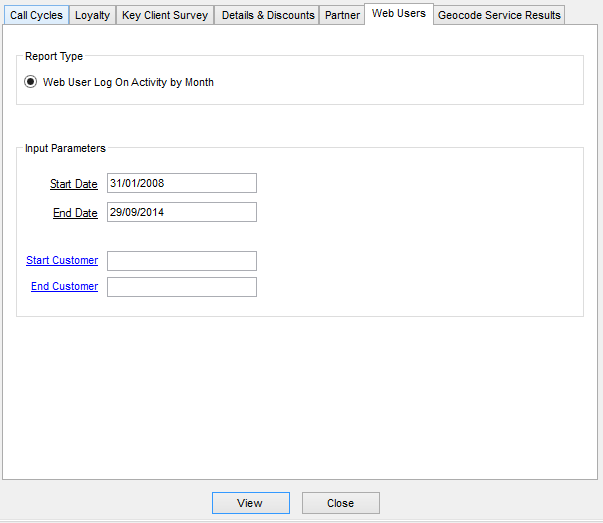Viewport: 603px width, 523px height.
Task: Click the underlined End Date label
Action: tap(75, 213)
